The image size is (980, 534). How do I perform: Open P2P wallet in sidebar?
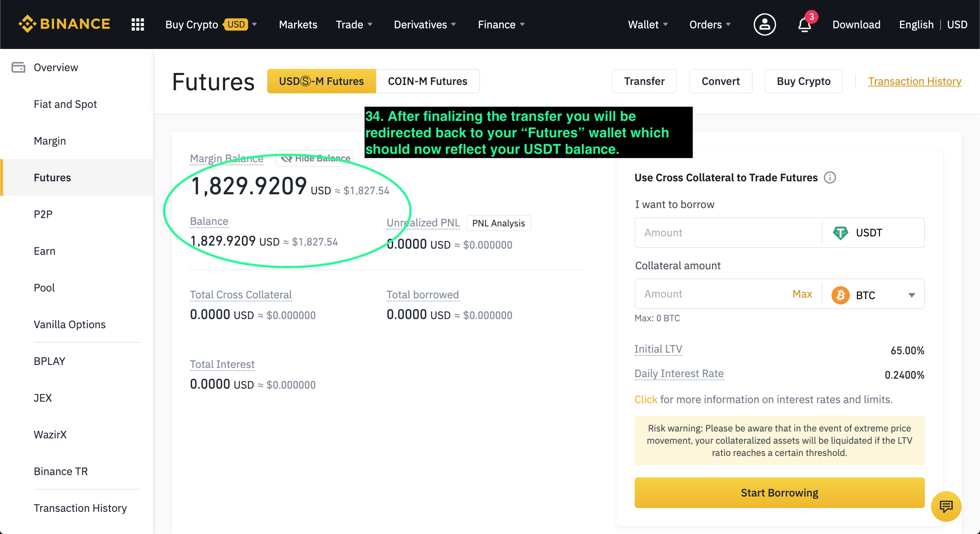point(77,214)
